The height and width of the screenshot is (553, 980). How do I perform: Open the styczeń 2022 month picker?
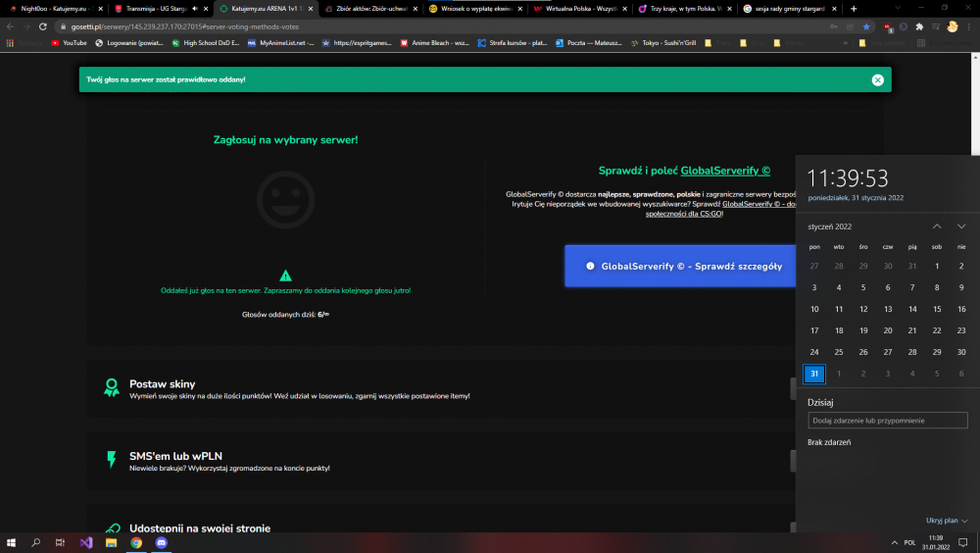click(829, 226)
